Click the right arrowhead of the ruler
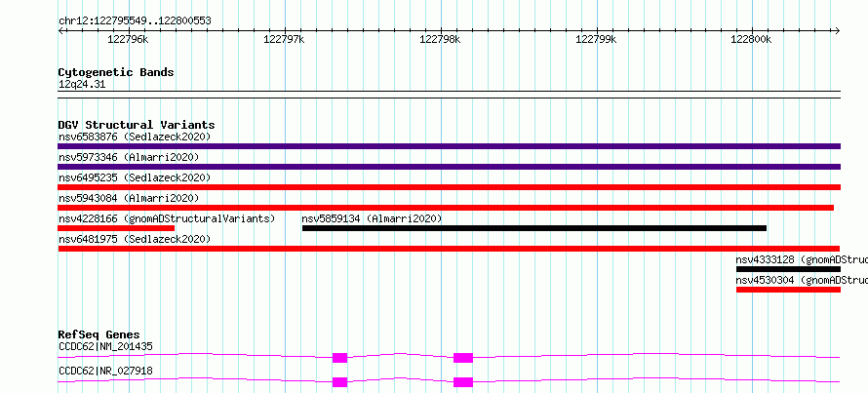 pyautogui.click(x=838, y=30)
